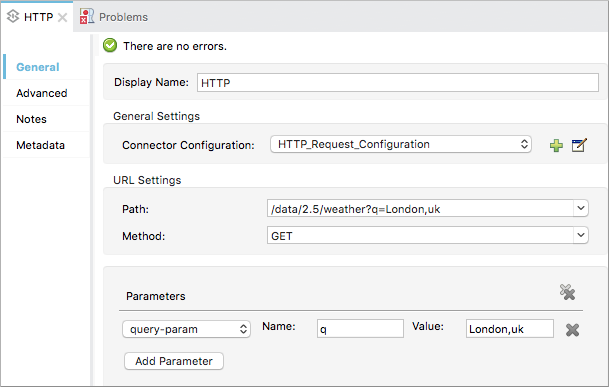Viewport: 609px width, 387px height.
Task: Click the Method GET field
Action: [420, 235]
